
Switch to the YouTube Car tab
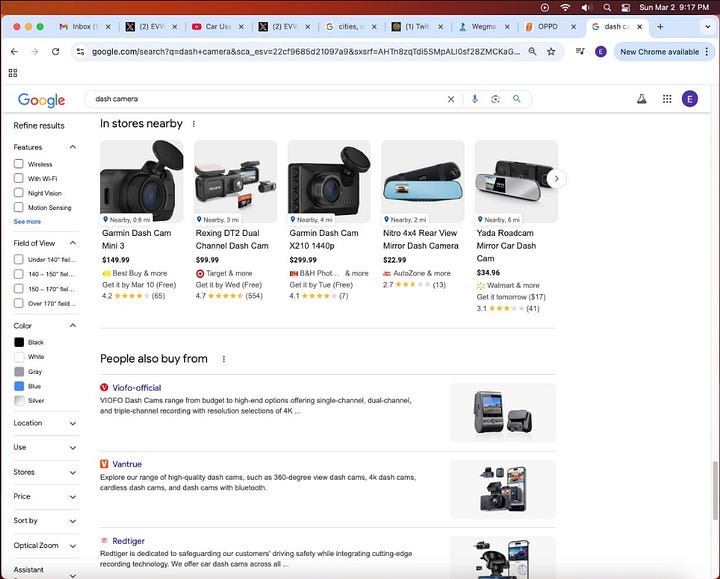[x=219, y=27]
